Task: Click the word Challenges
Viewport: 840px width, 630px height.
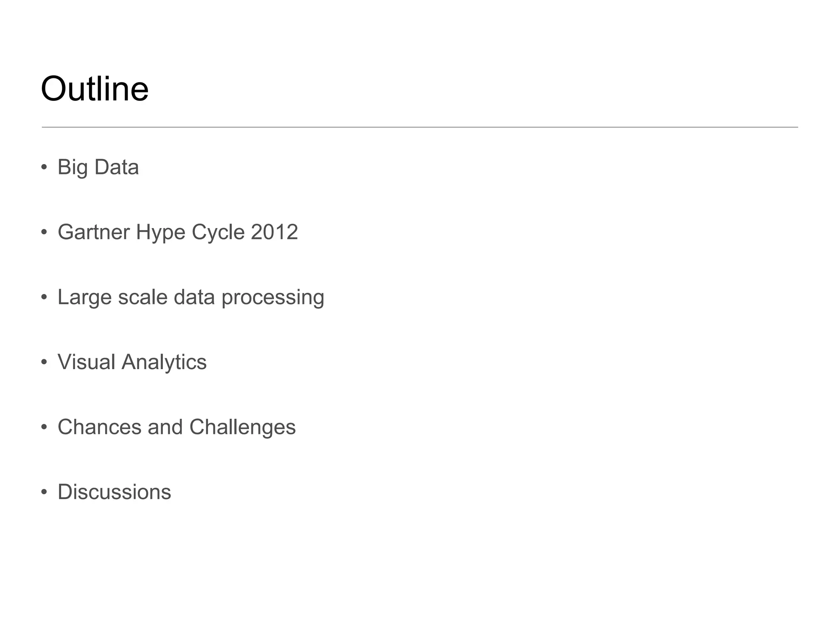Action: (x=242, y=427)
